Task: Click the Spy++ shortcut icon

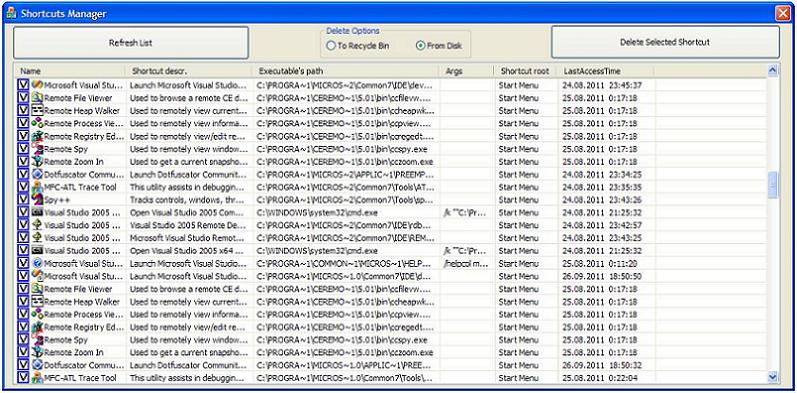Action: pos(38,199)
